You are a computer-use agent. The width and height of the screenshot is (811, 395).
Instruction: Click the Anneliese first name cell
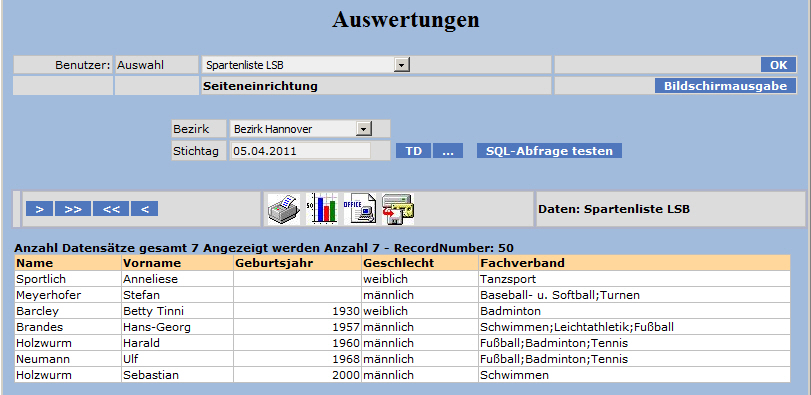177,279
